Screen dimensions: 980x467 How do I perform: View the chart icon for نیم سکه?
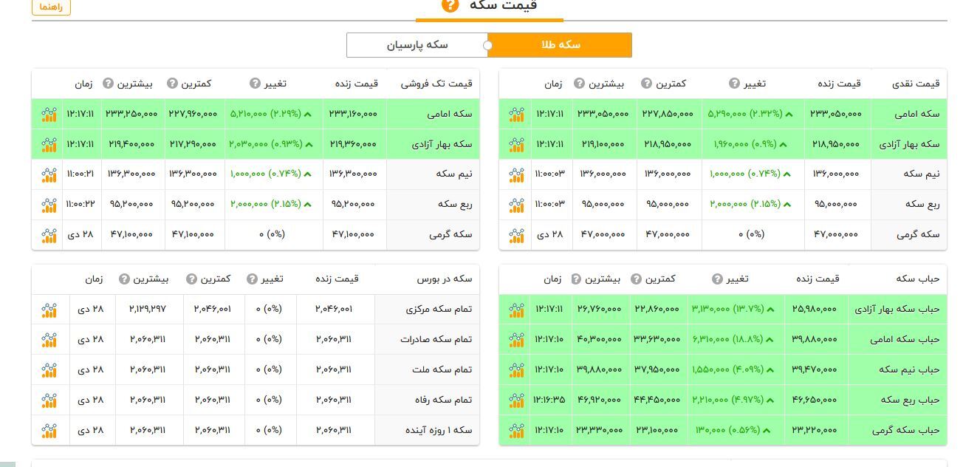516,175
